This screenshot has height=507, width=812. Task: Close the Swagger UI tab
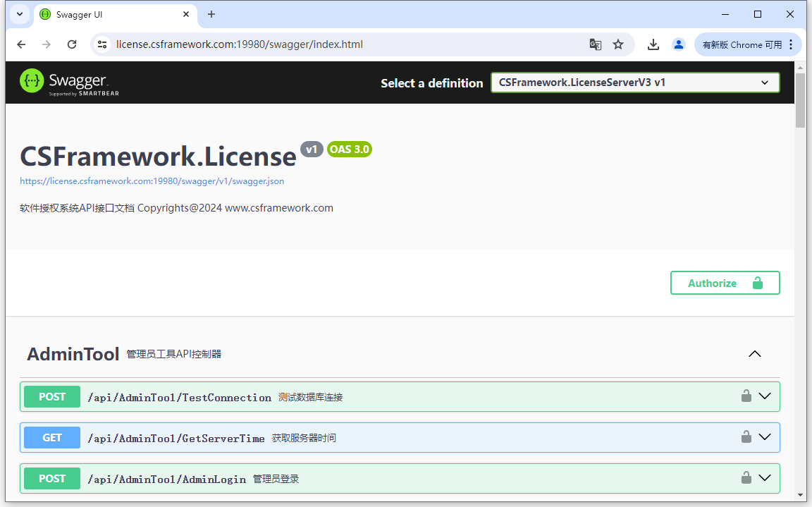click(186, 15)
